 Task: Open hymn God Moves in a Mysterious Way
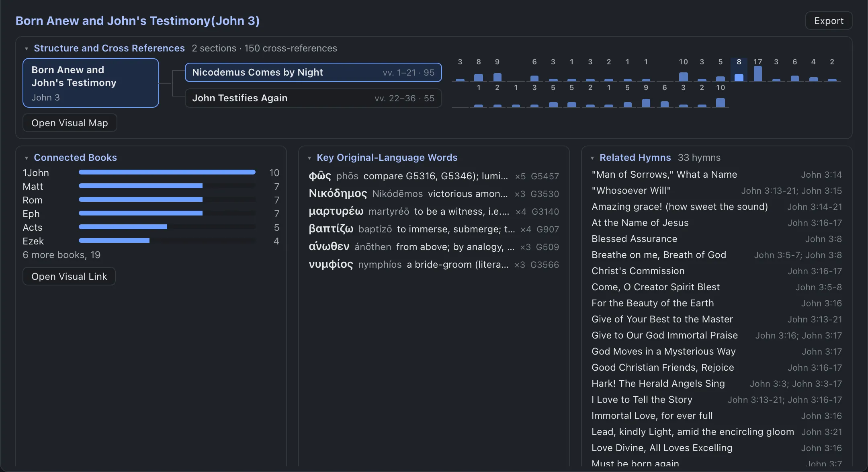(717, 351)
